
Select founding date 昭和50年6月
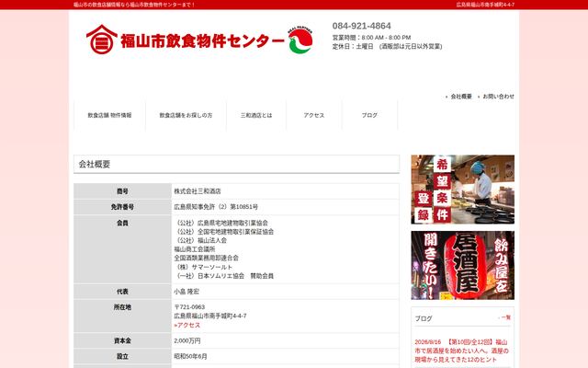tap(190, 356)
